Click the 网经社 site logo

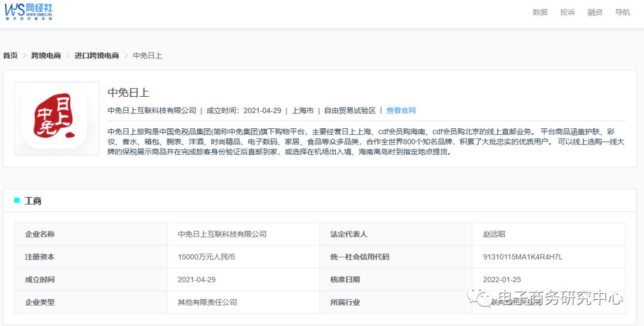(x=29, y=13)
